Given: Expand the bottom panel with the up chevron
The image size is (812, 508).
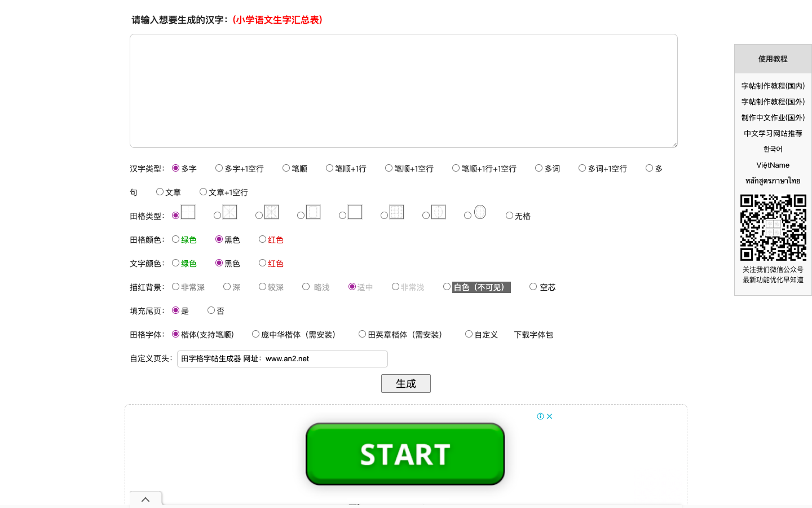Looking at the screenshot, I should (145, 500).
